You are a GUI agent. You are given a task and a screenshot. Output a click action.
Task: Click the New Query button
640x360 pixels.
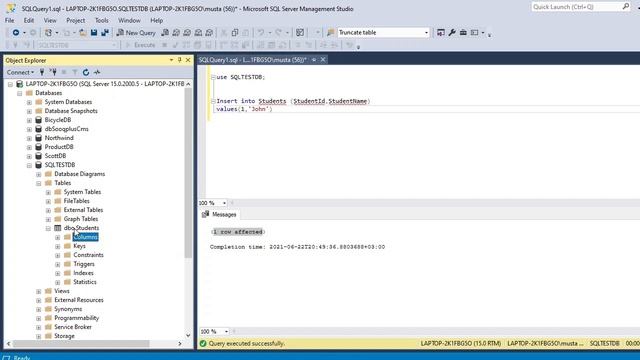136,33
